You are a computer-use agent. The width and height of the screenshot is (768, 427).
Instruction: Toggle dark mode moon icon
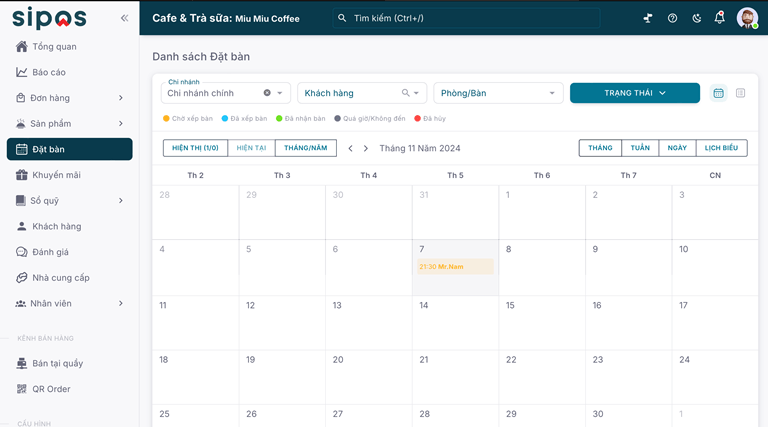pos(696,18)
